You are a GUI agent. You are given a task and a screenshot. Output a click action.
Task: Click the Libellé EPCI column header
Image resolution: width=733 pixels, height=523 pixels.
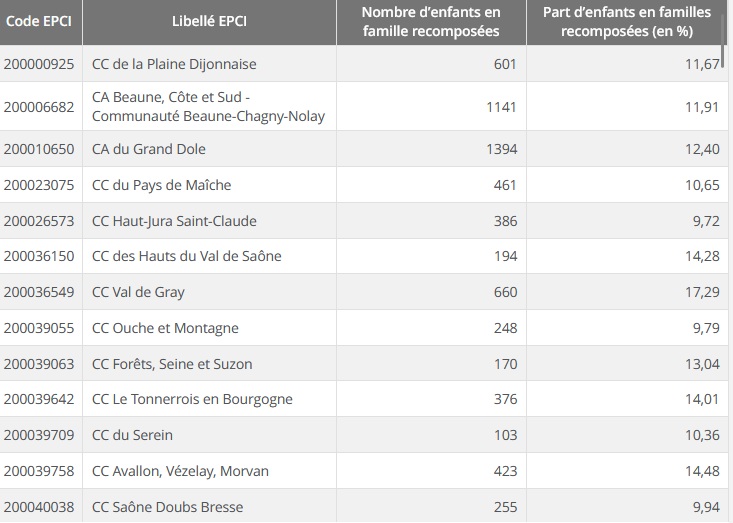208,21
